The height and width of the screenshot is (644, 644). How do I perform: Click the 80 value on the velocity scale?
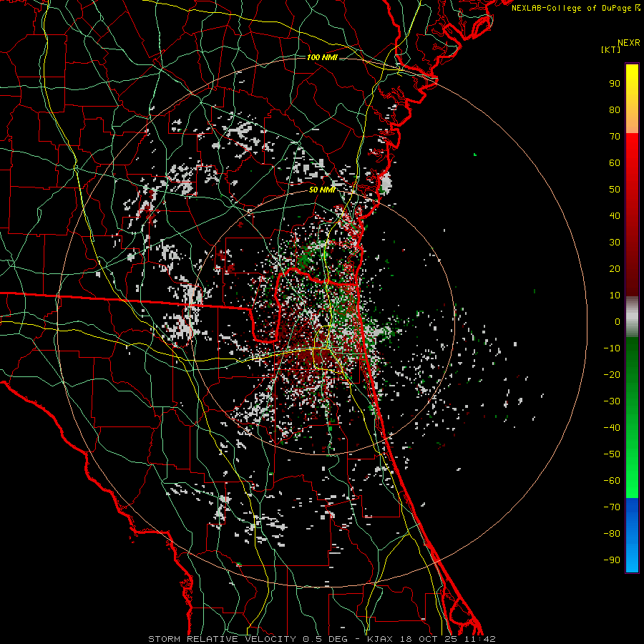[615, 110]
